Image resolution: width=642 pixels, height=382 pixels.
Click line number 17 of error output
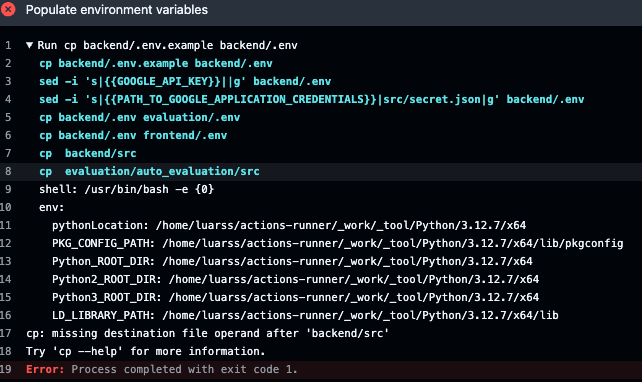[x=6, y=333]
